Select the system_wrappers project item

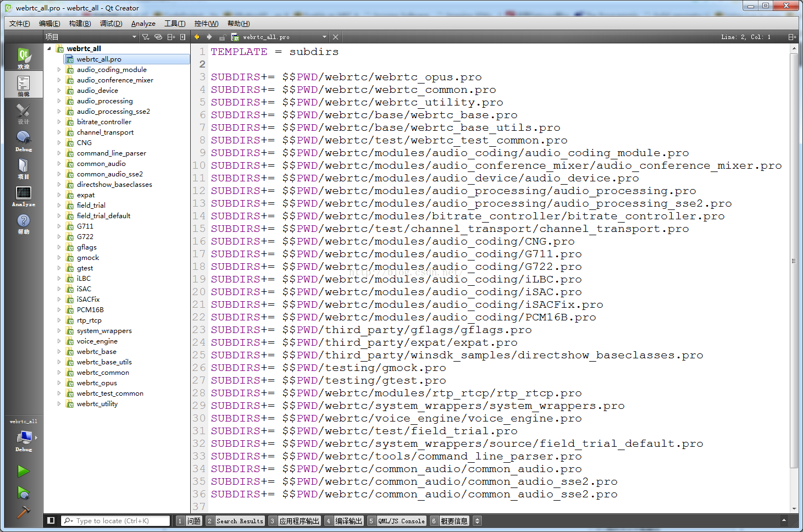click(x=104, y=331)
